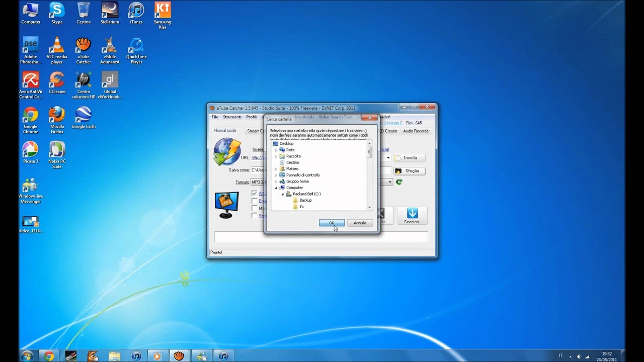This screenshot has height=362, width=644.
Task: Select the Adobe Photoshop desktop shortcut
Action: pyautogui.click(x=31, y=51)
